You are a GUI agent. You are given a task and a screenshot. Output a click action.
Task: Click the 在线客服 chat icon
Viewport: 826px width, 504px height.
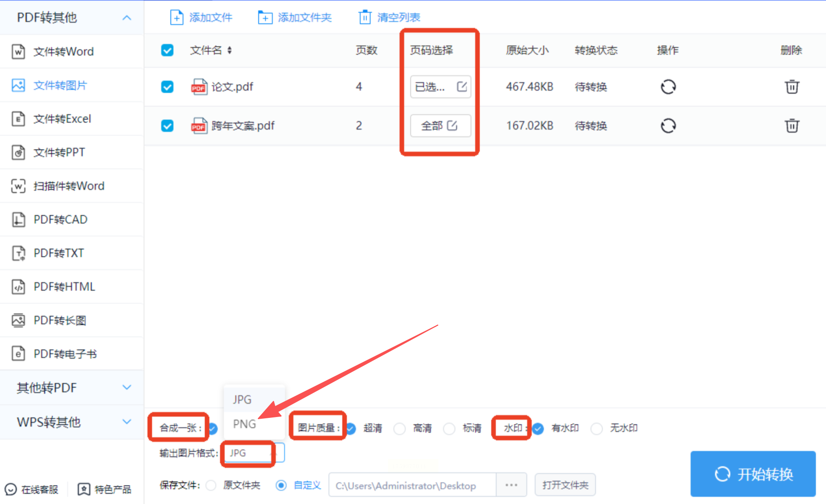point(11,489)
